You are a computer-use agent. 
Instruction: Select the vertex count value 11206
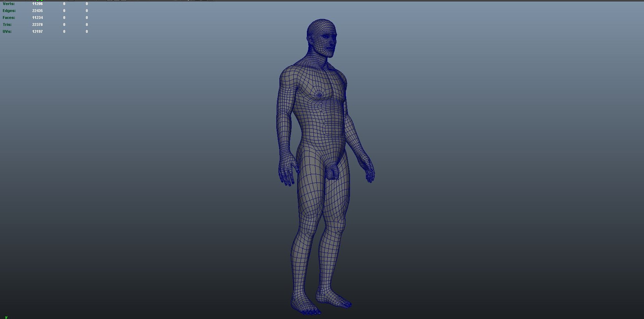coord(38,4)
